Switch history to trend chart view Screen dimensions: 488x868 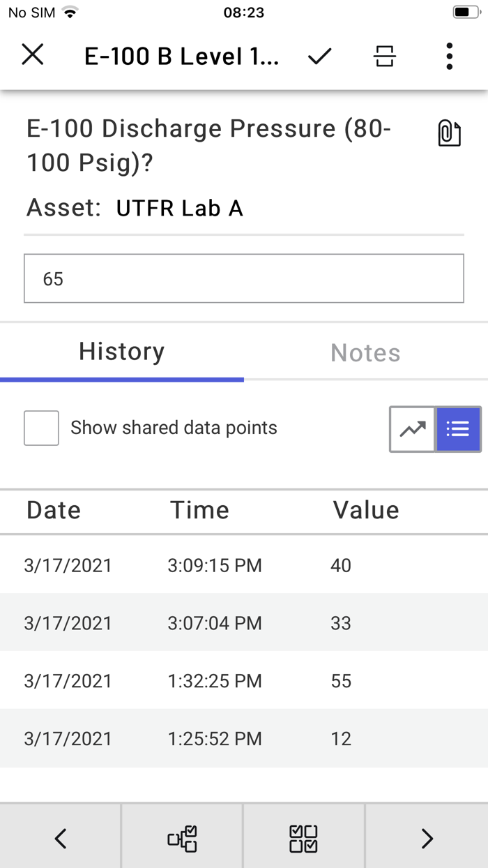click(413, 429)
